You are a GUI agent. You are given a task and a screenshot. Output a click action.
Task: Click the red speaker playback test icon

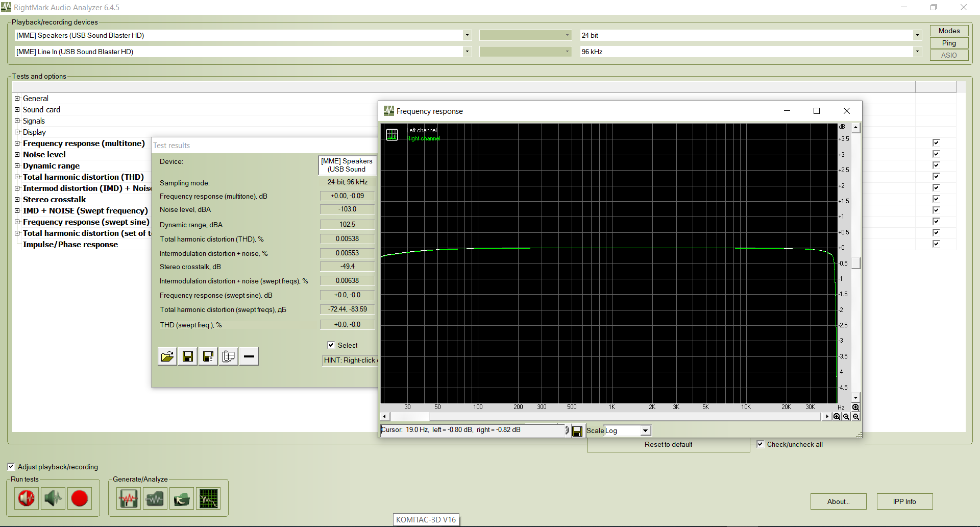26,498
